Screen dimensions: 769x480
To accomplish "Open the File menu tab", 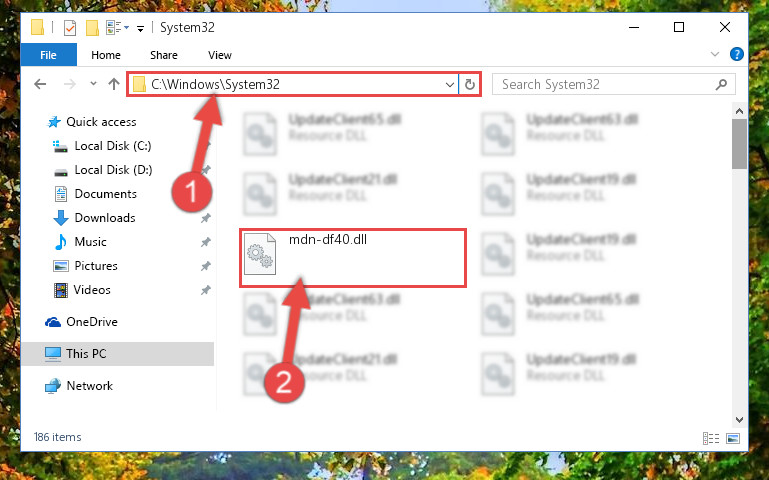I will [x=49, y=54].
